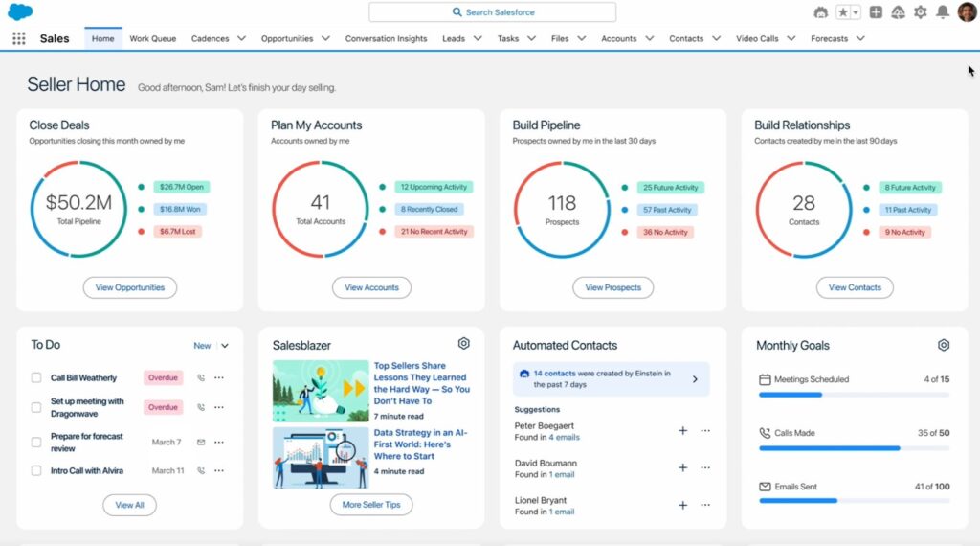980x546 pixels.
Task: Expand the Cadences tab dropdown
Action: pyautogui.click(x=242, y=38)
